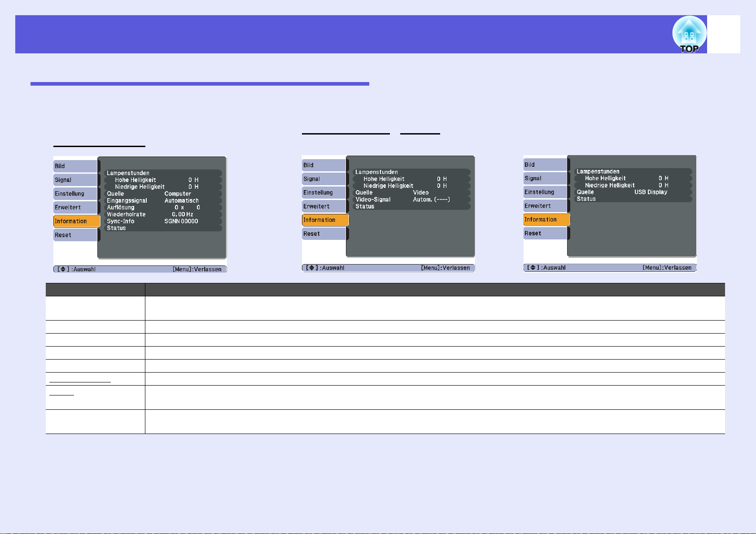The image size is (756, 534).
Task: Select Erweitert in the Computer source menu
Action: (75, 207)
